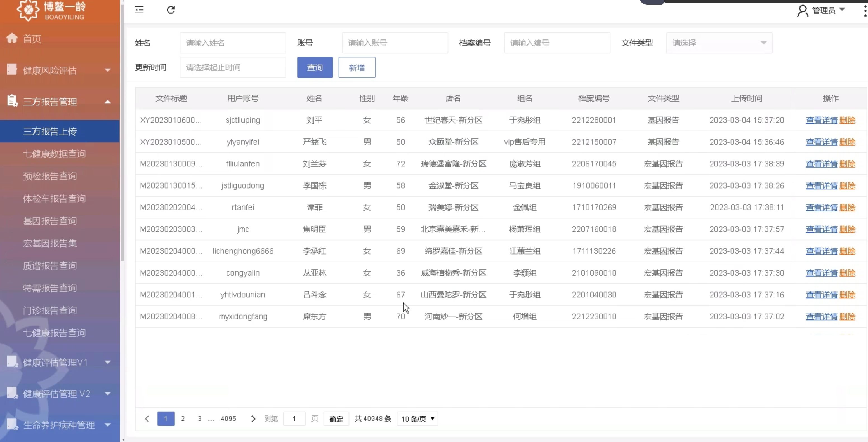Open 体检车报告查询 in the sidebar
Image resolution: width=868 pixels, height=442 pixels.
point(54,198)
